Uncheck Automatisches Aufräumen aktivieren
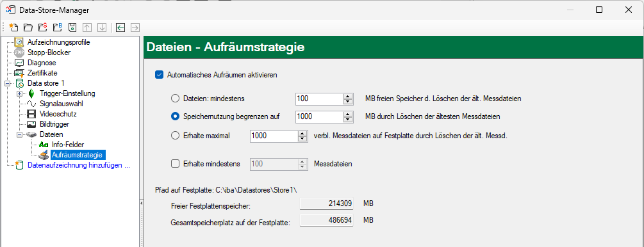The width and height of the screenshot is (644, 247). [159, 75]
